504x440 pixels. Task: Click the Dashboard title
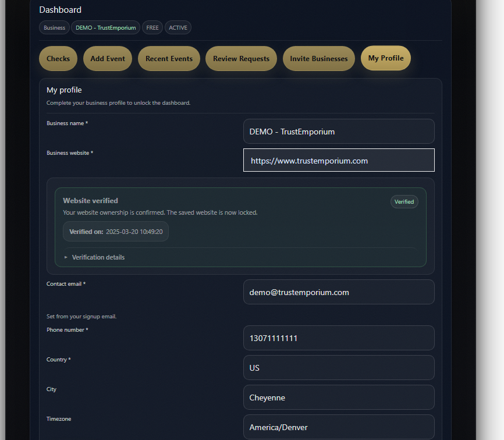click(60, 10)
